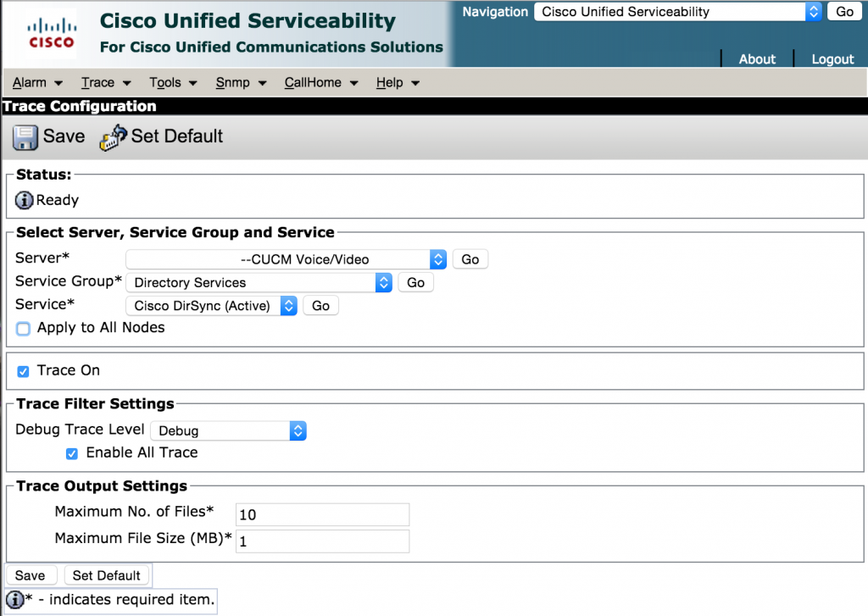The image size is (868, 616).
Task: Click Go next to Service dropdown
Action: point(320,306)
